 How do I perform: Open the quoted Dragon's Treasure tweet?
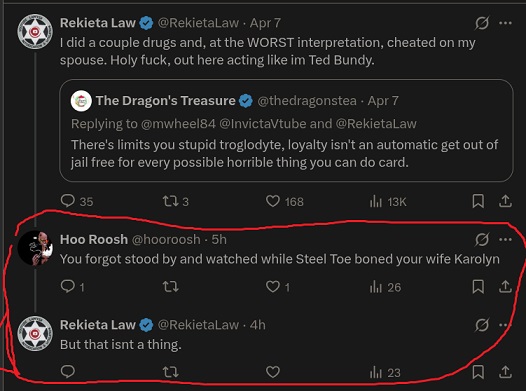click(286, 130)
